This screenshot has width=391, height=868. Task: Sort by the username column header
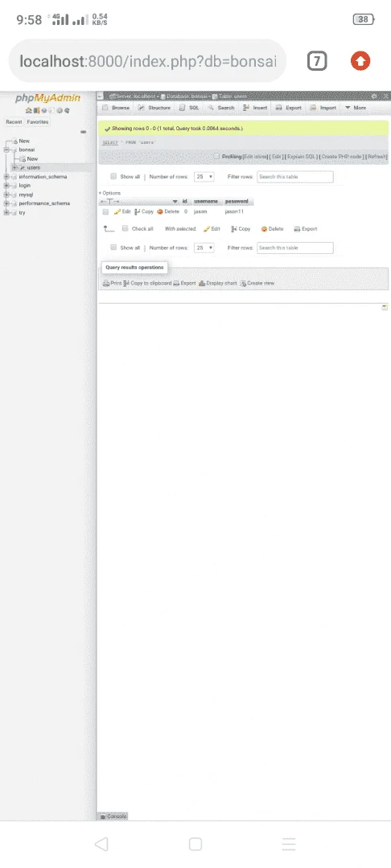pos(205,202)
